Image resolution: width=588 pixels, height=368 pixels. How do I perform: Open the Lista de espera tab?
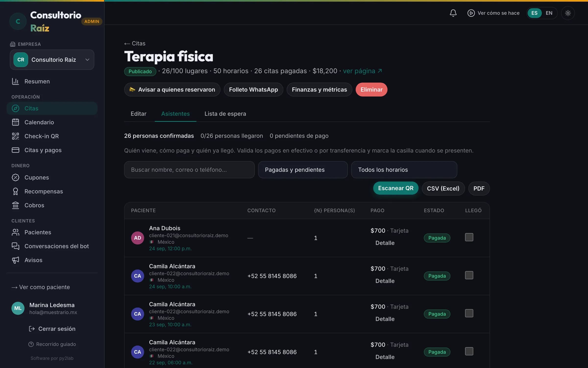pos(225,114)
